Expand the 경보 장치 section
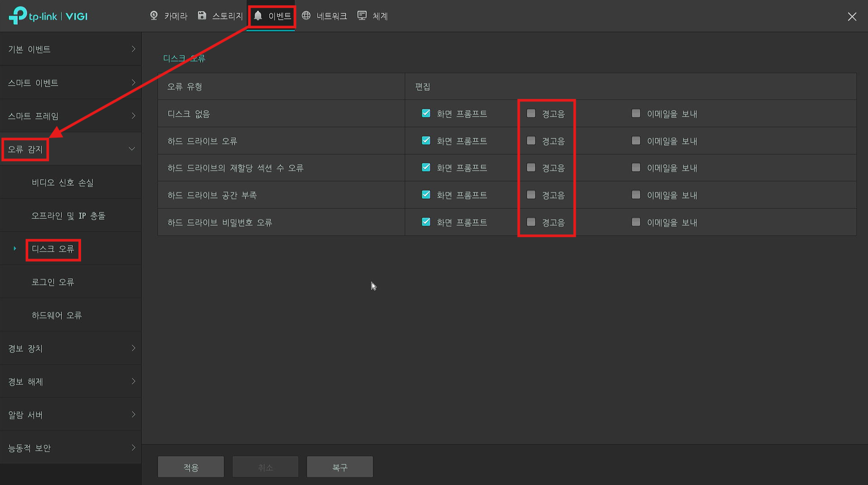868x485 pixels. pos(71,348)
